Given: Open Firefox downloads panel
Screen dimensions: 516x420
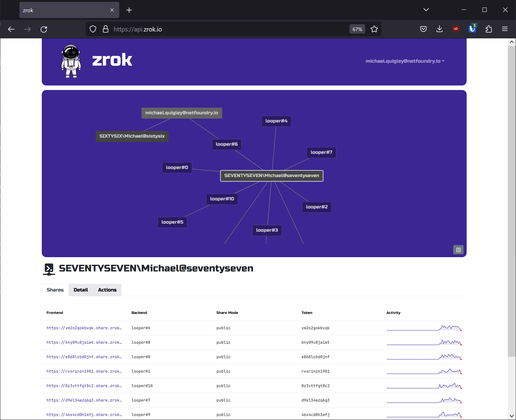Looking at the screenshot, I should [x=440, y=29].
